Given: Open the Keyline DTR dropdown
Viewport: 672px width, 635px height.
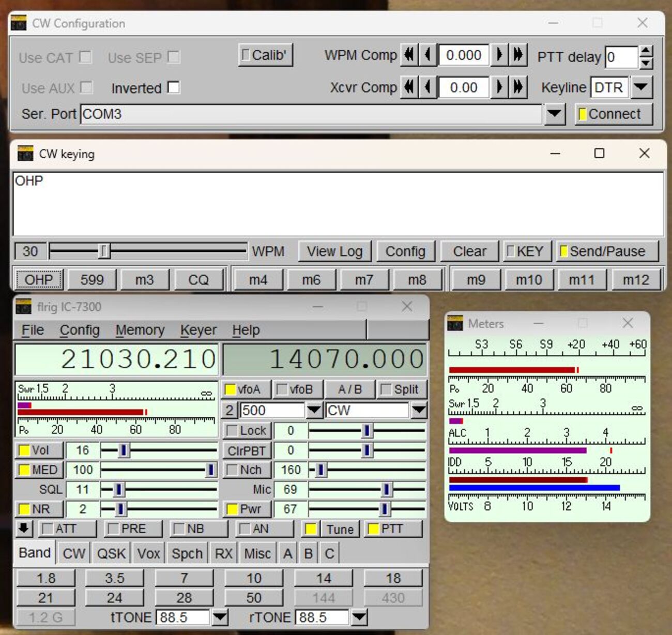Looking at the screenshot, I should (642, 87).
